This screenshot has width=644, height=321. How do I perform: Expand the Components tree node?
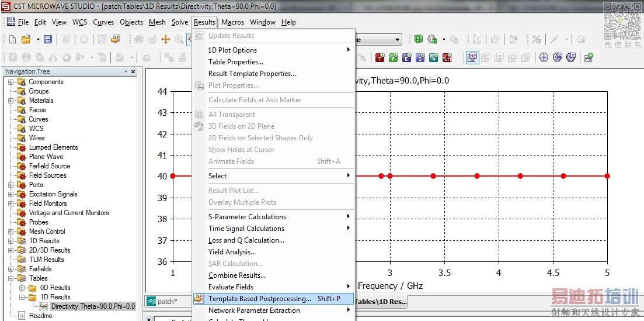pos(11,82)
